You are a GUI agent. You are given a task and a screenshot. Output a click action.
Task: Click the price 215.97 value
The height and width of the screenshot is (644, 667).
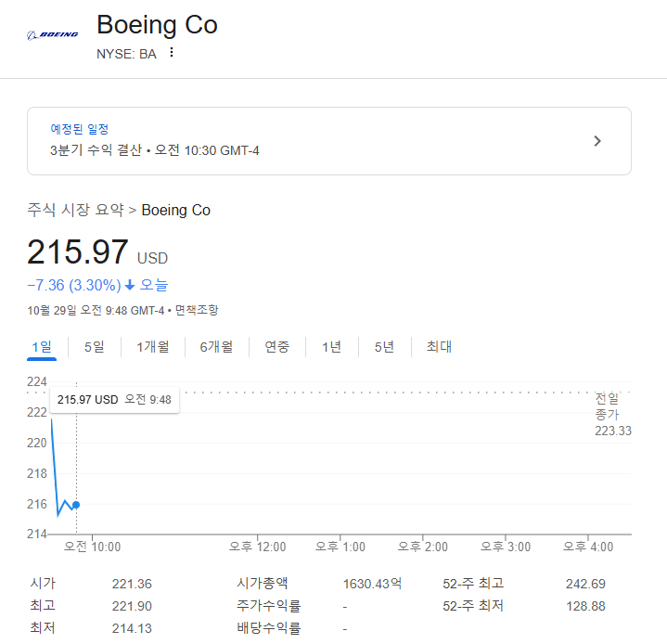pyautogui.click(x=77, y=251)
